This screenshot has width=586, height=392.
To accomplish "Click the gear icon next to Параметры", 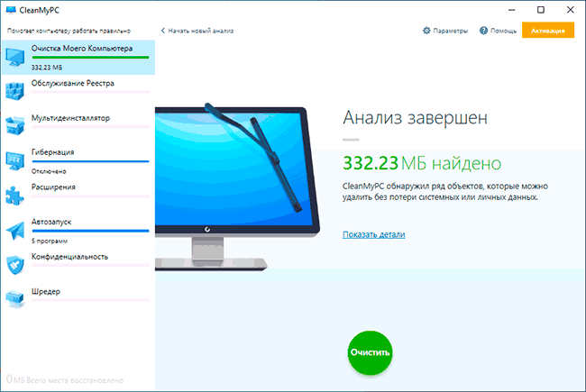I will point(426,31).
